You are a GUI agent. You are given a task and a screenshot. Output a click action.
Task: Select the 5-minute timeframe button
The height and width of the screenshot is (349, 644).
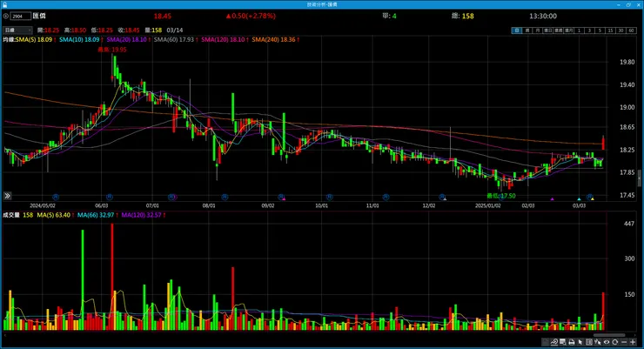(600, 30)
